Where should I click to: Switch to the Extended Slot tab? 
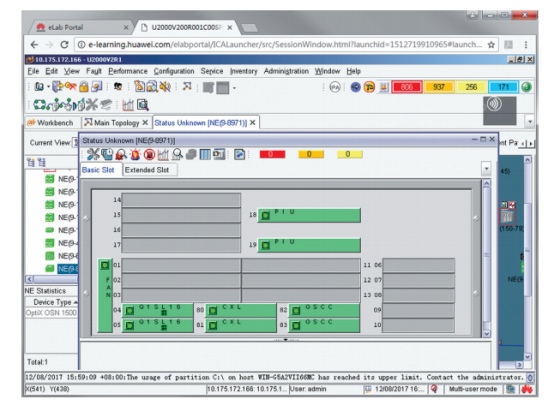(147, 170)
